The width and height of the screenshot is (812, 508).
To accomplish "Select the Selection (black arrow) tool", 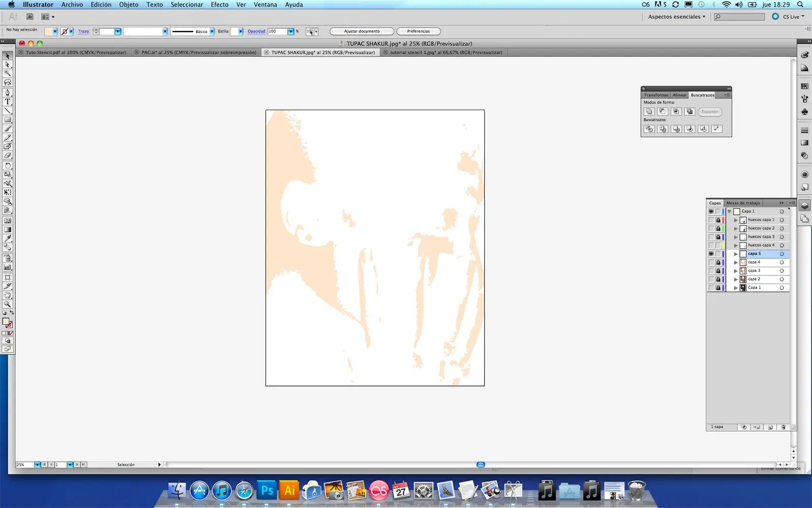I will (8, 56).
